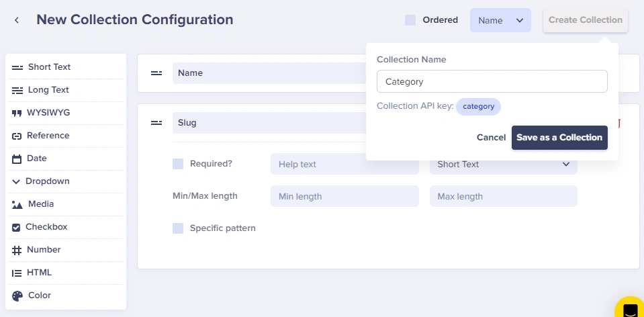Open the Short Text type dropdown
The image size is (644, 317).
pos(503,164)
